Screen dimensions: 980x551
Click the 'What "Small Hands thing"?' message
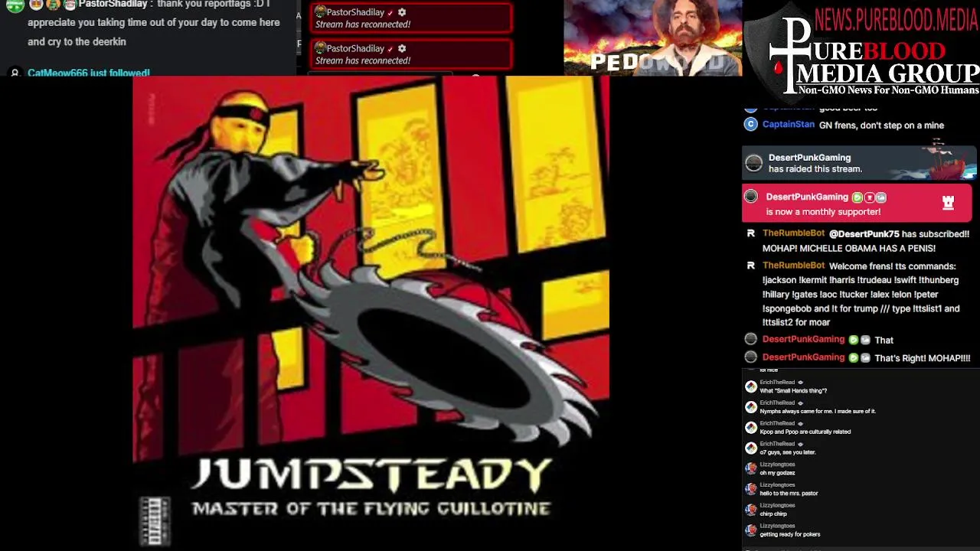coord(793,391)
